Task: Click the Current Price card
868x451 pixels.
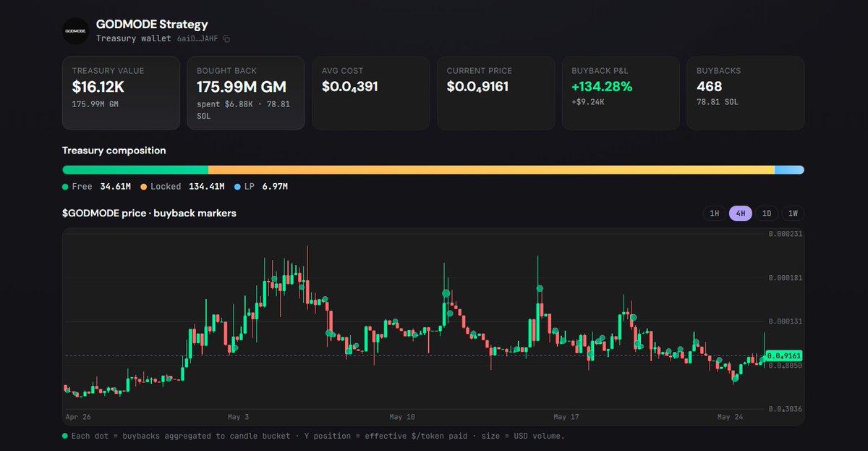Action: [x=495, y=93]
